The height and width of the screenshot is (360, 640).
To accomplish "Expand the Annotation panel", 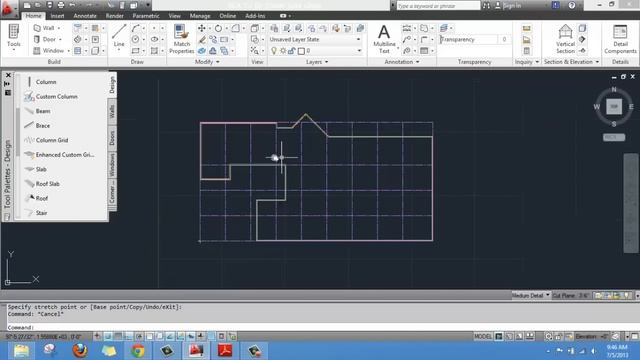I will 402,62.
